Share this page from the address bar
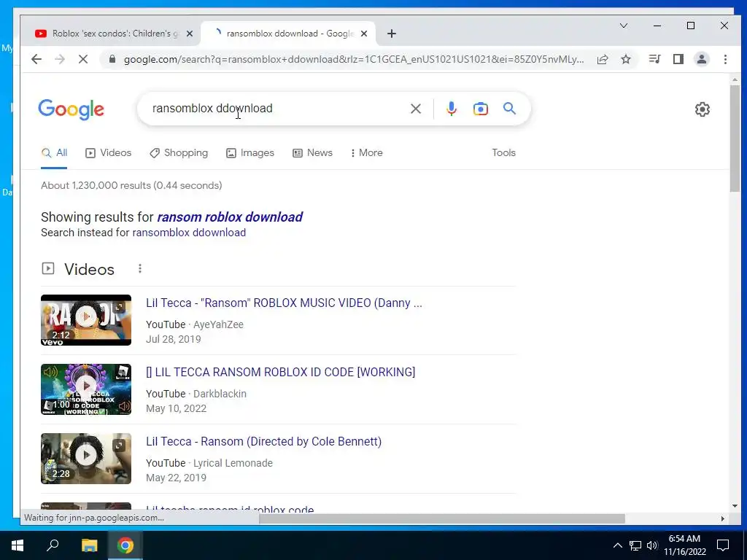The height and width of the screenshot is (560, 747). coord(603,59)
